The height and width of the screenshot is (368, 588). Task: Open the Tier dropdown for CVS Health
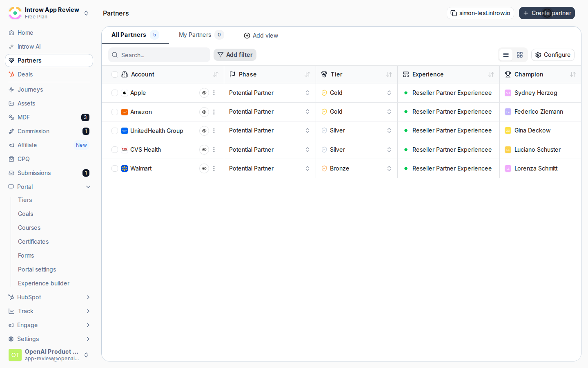(356, 150)
